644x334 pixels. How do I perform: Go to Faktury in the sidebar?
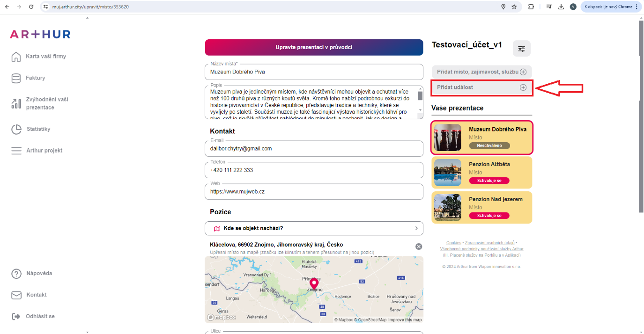[35, 78]
